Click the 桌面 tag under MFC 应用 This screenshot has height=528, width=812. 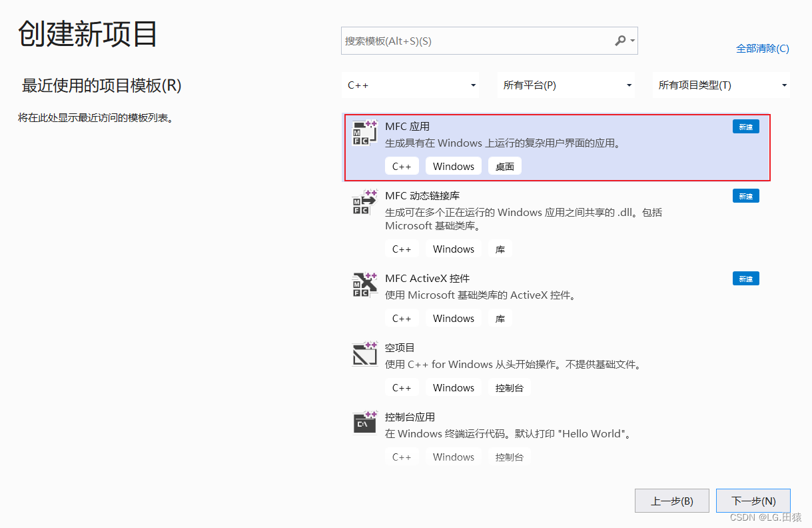click(505, 166)
